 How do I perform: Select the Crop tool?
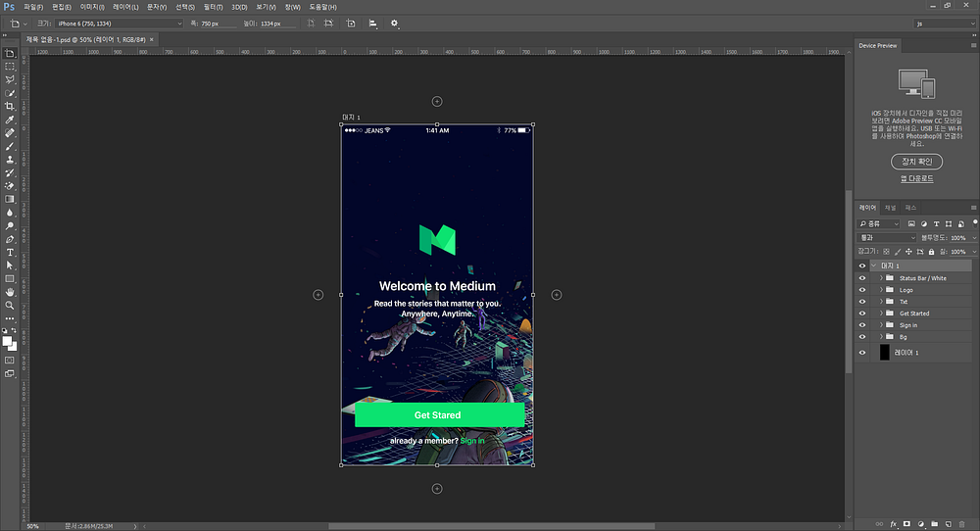point(10,106)
